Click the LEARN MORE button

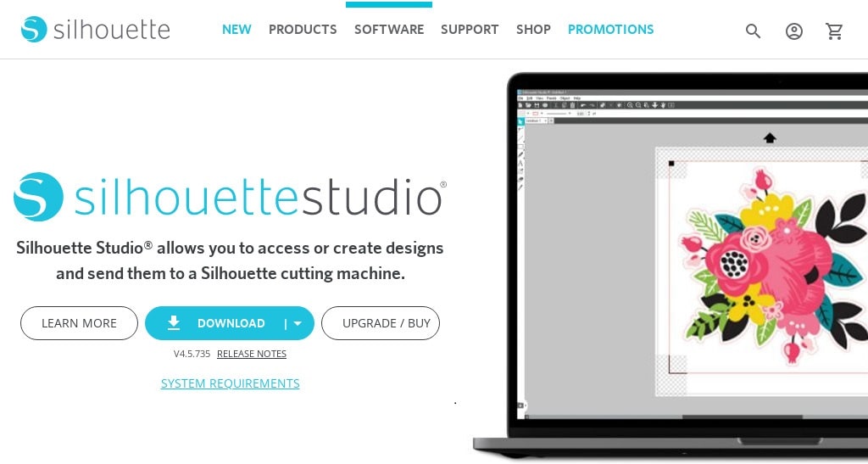[79, 323]
